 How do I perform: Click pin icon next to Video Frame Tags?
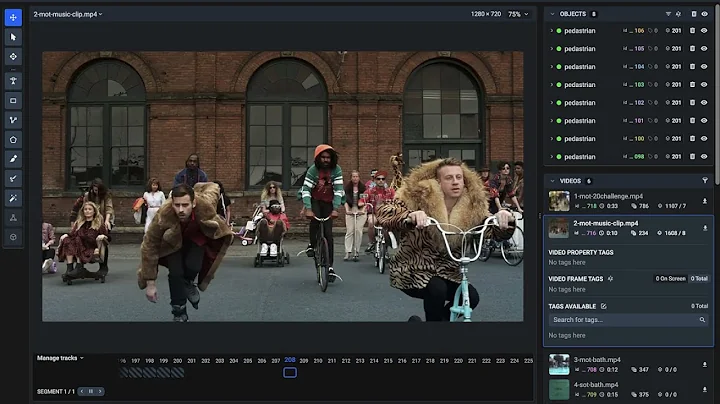610,279
